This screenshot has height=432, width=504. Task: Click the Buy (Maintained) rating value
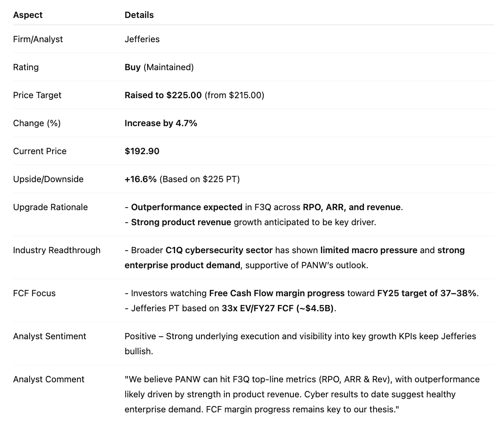point(159,67)
